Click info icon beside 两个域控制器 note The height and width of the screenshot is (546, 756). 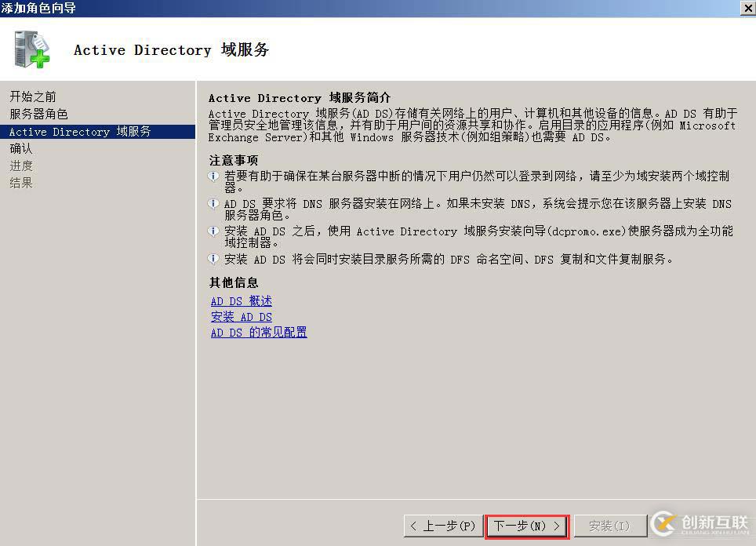pos(213,176)
